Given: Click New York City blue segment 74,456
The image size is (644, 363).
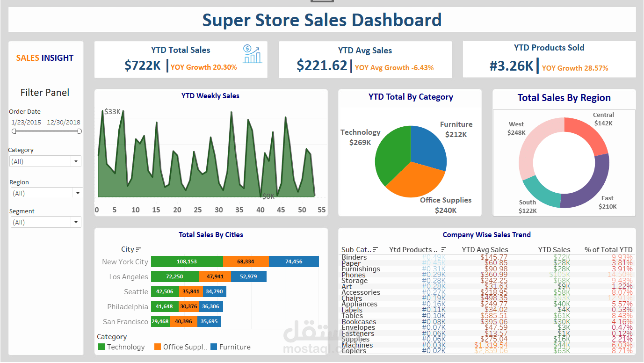Looking at the screenshot, I should (294, 262).
